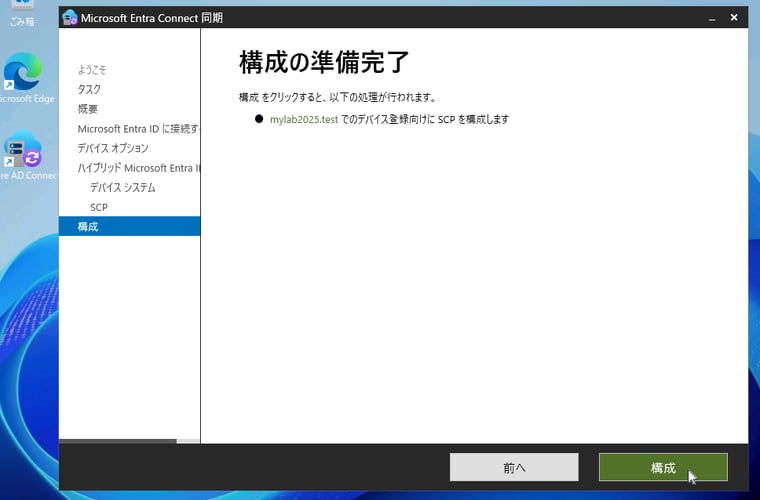The width and height of the screenshot is (760, 500).
Task: Select ようこそ step in sidebar
Action: (92, 70)
